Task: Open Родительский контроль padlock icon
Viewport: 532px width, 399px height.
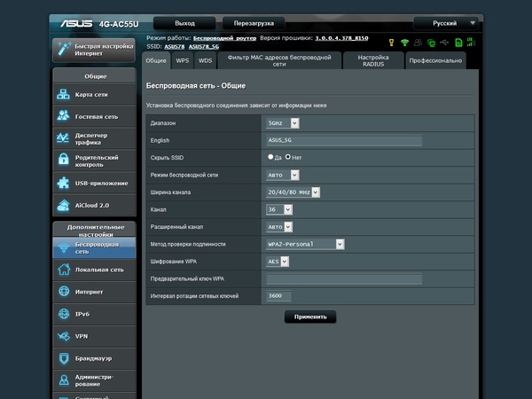Action: click(64, 160)
